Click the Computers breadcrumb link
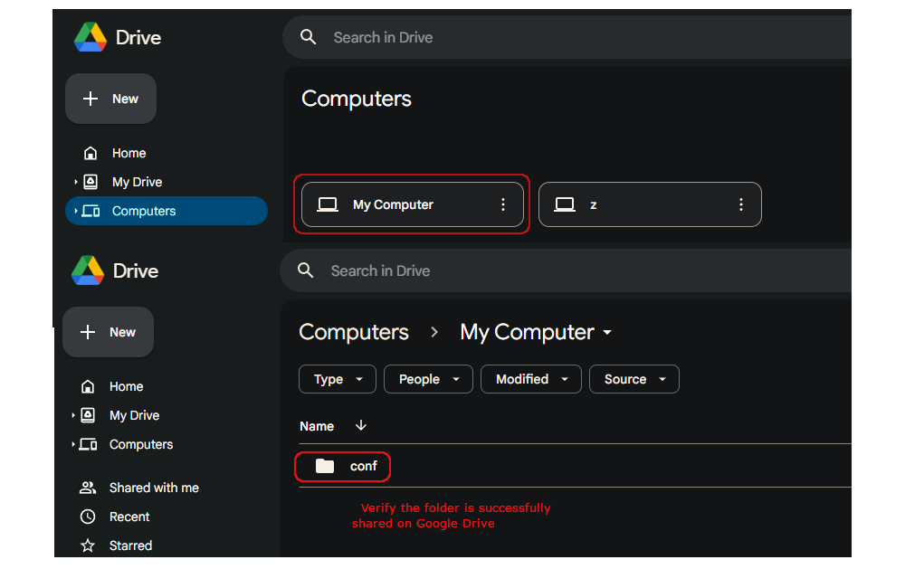Screen dimensions: 905x588 click(x=354, y=332)
